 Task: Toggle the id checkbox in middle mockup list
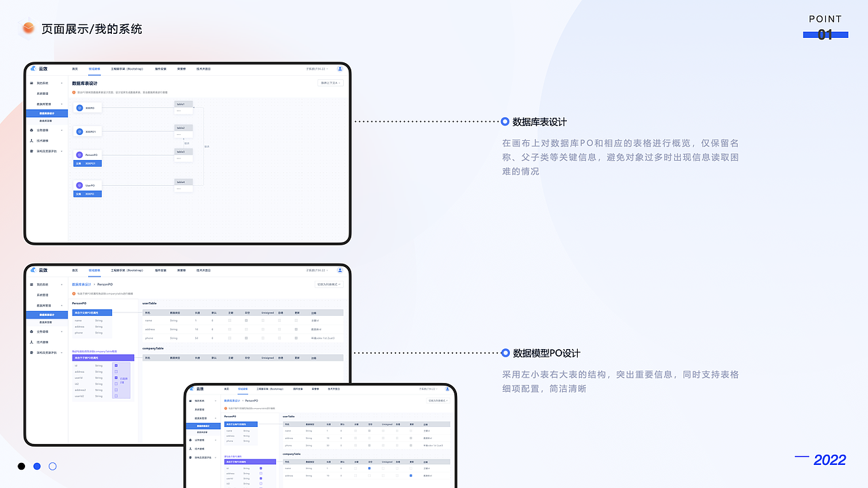click(x=116, y=366)
